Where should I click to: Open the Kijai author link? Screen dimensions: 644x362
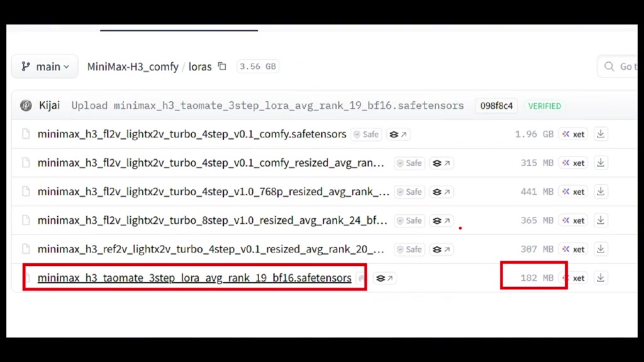point(49,106)
